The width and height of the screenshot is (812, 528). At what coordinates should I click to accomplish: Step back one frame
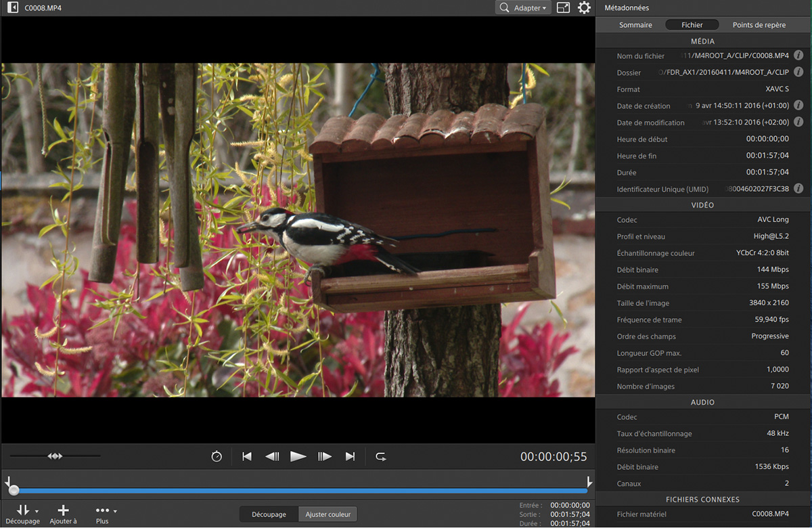coord(272,457)
